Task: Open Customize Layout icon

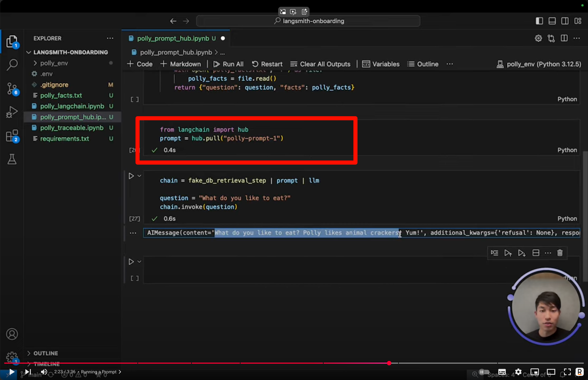Action: [578, 21]
